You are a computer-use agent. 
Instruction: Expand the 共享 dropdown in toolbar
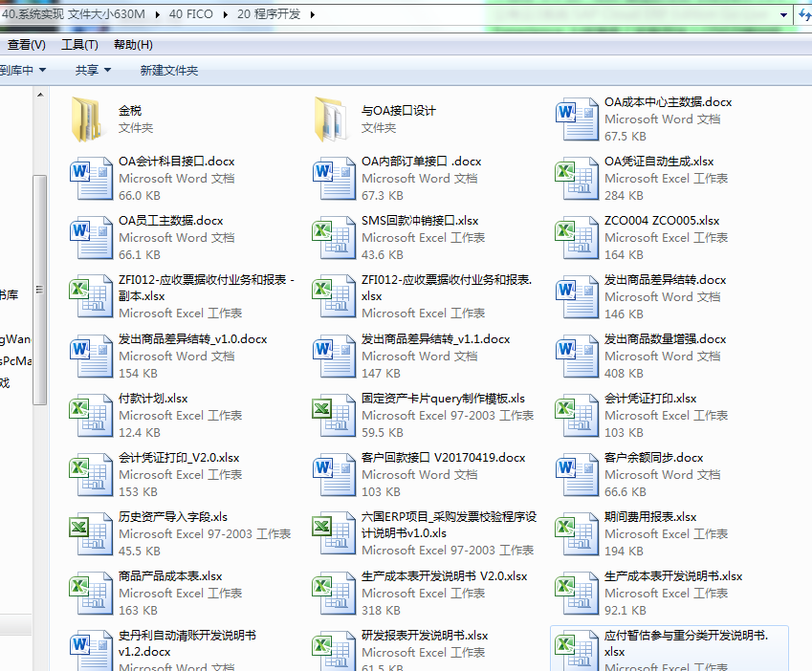point(93,70)
